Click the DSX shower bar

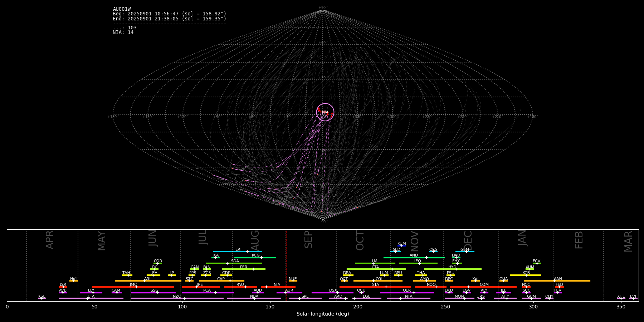(x=332, y=293)
